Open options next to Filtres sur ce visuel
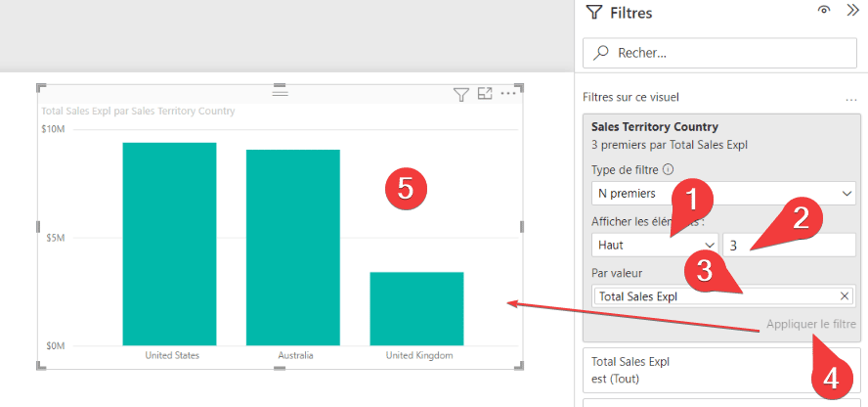 [850, 100]
